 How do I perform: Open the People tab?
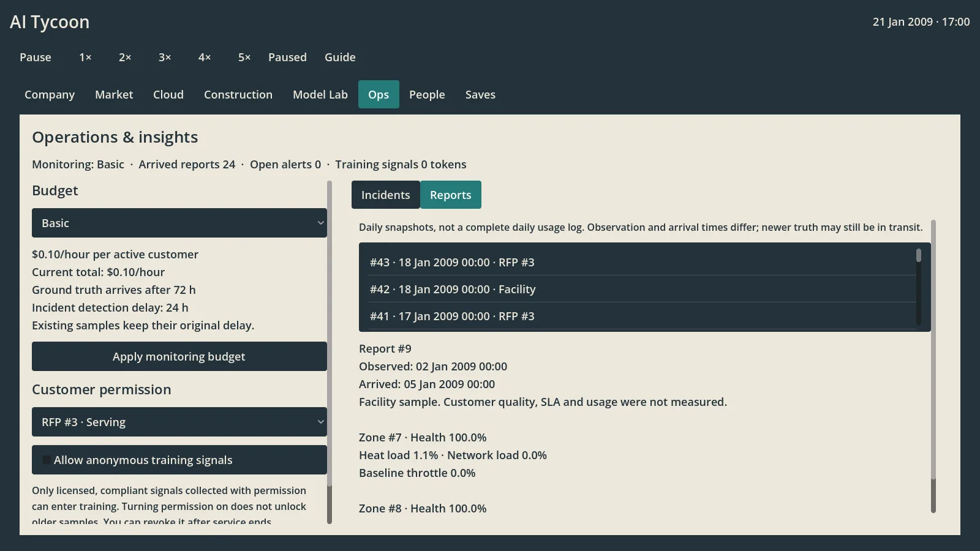click(427, 94)
